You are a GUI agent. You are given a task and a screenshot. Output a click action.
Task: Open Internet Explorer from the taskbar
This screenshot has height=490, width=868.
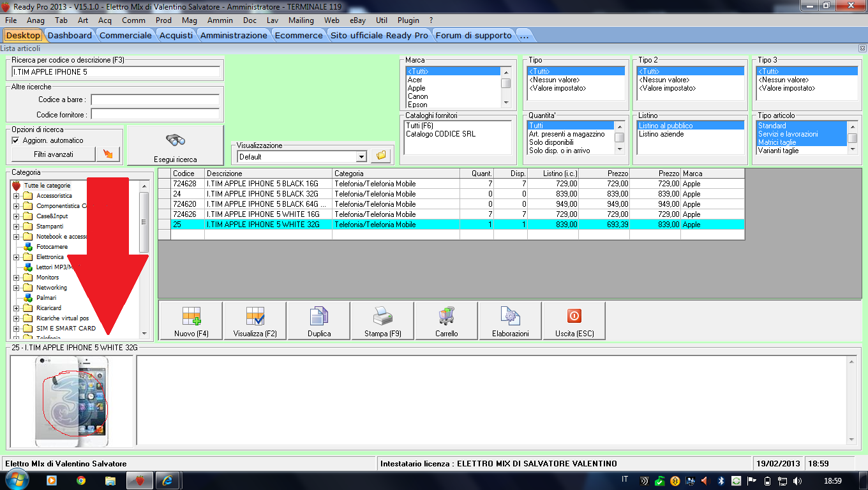168,480
